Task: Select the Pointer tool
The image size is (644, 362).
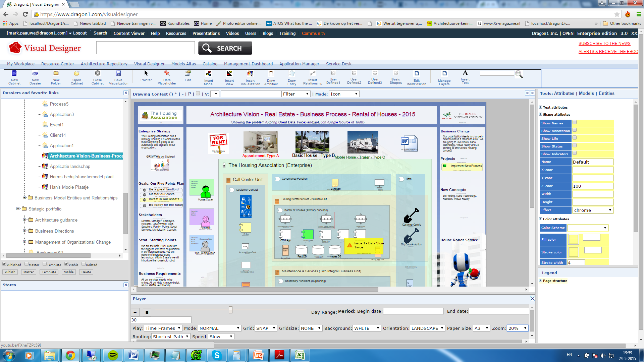Action: pyautogui.click(x=146, y=77)
